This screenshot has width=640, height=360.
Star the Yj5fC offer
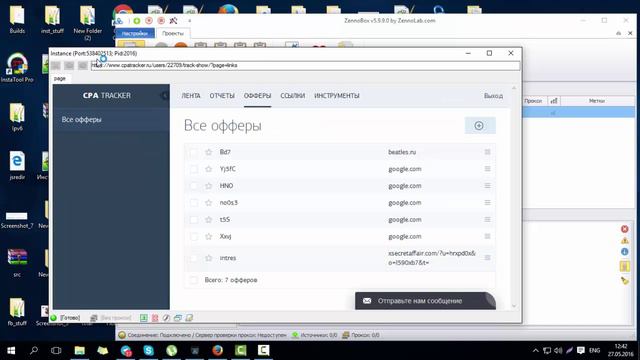point(209,169)
